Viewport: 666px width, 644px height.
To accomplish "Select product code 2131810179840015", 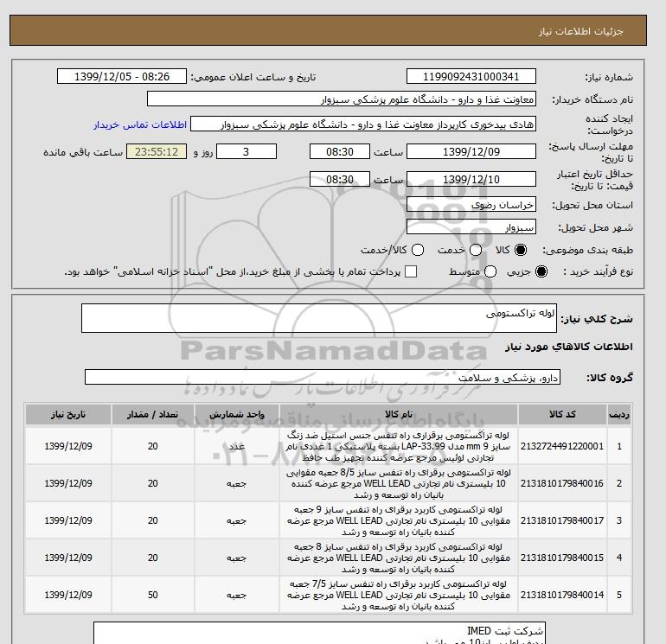I will tap(562, 558).
